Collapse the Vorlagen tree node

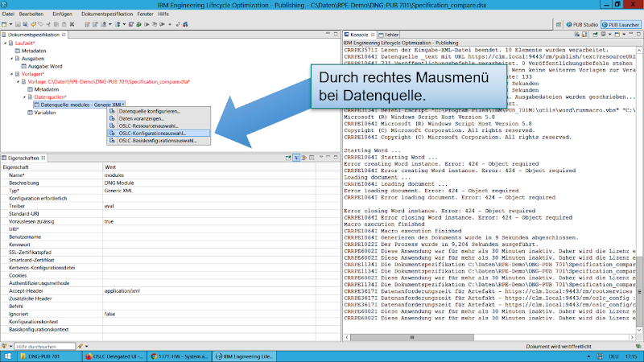pos(12,74)
